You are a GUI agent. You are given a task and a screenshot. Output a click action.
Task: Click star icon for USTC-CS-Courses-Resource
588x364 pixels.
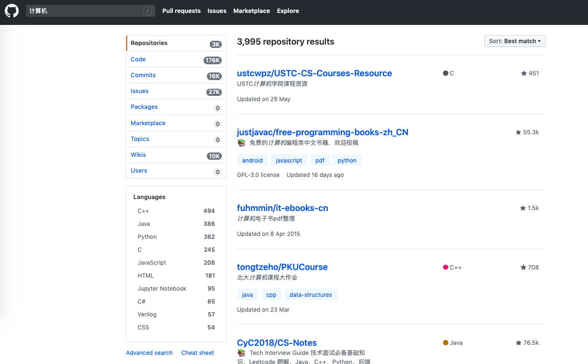[524, 73]
